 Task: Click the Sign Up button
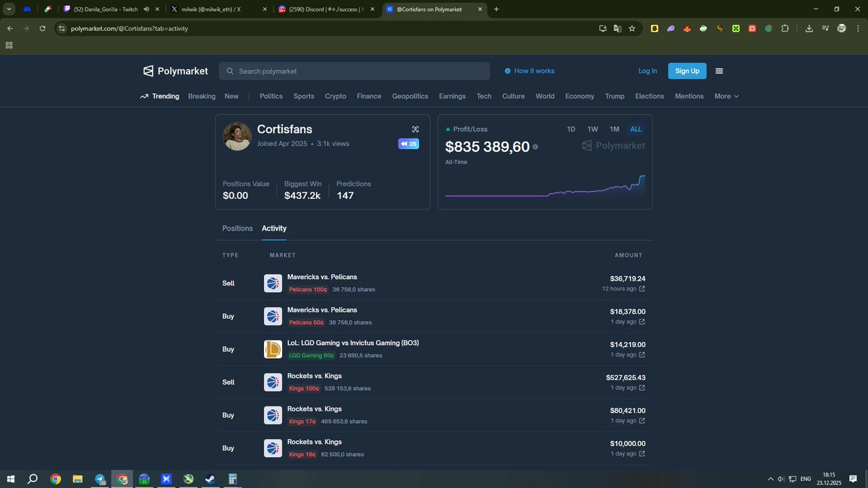687,71
